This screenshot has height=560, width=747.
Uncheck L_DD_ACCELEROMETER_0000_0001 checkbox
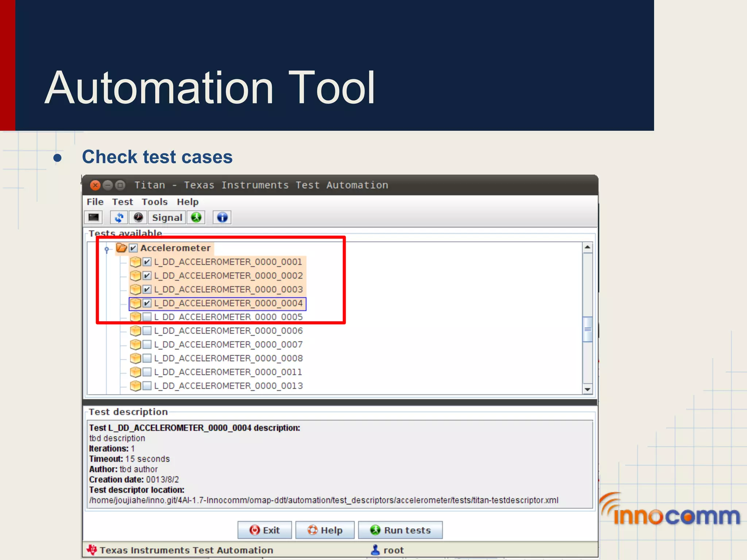tap(147, 262)
